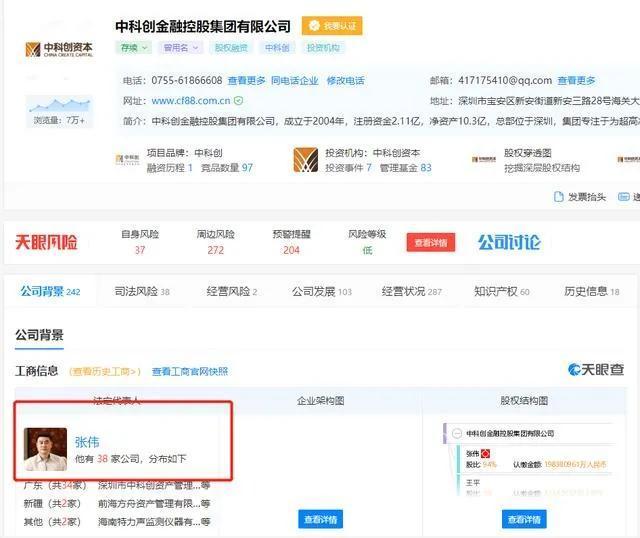Switch to the 司法风险 tab
The width and height of the screenshot is (640, 538).
pyautogui.click(x=142, y=291)
